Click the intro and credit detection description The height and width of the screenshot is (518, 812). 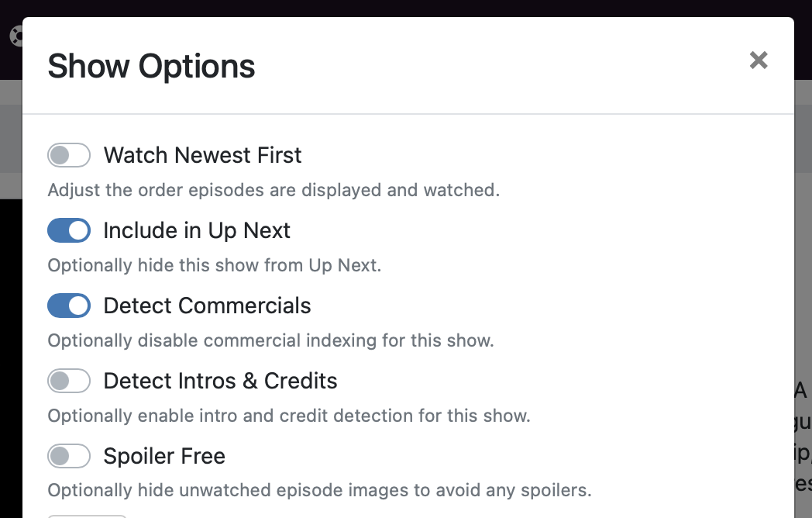289,416
